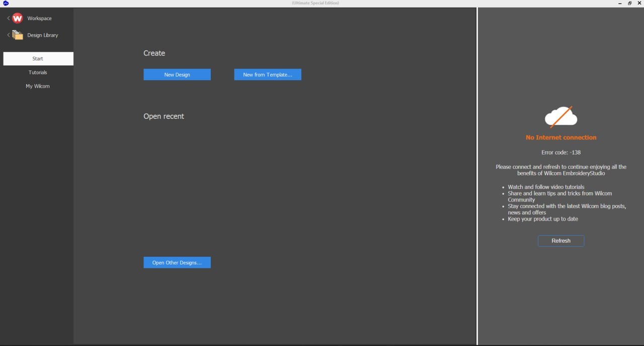Click the red Wilcom Workspace logo icon
The image size is (644, 346).
click(18, 18)
